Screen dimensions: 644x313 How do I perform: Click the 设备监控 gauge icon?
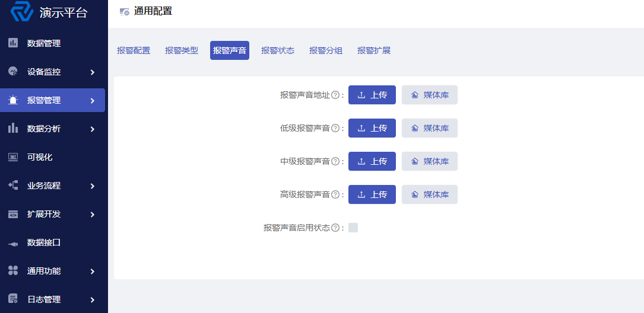(13, 71)
